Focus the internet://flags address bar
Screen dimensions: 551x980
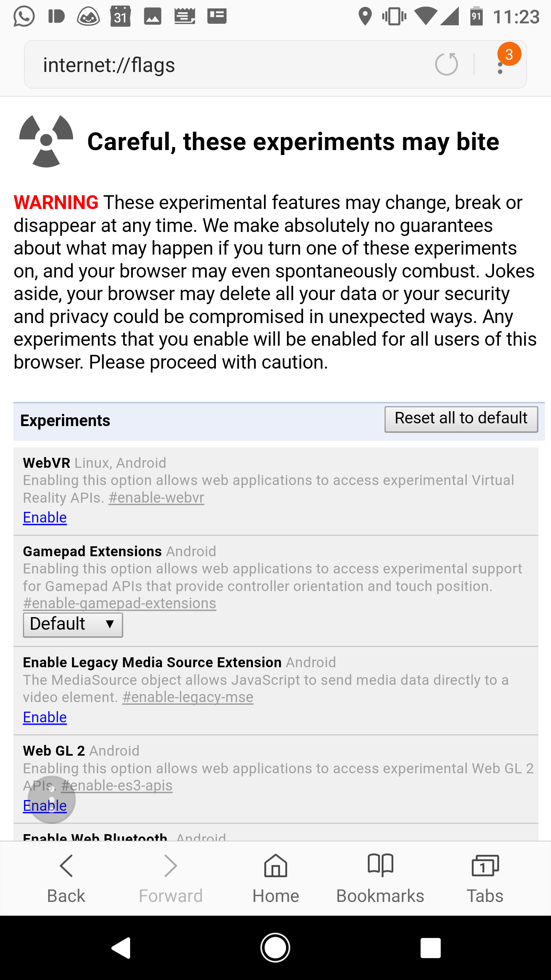230,65
